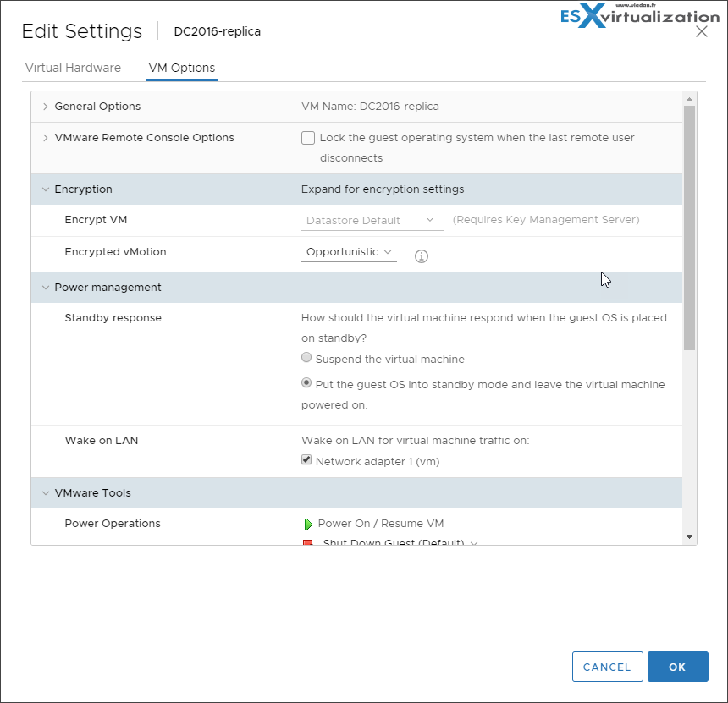
Task: Select the Suspend the virtual machine radio button
Action: click(x=306, y=357)
